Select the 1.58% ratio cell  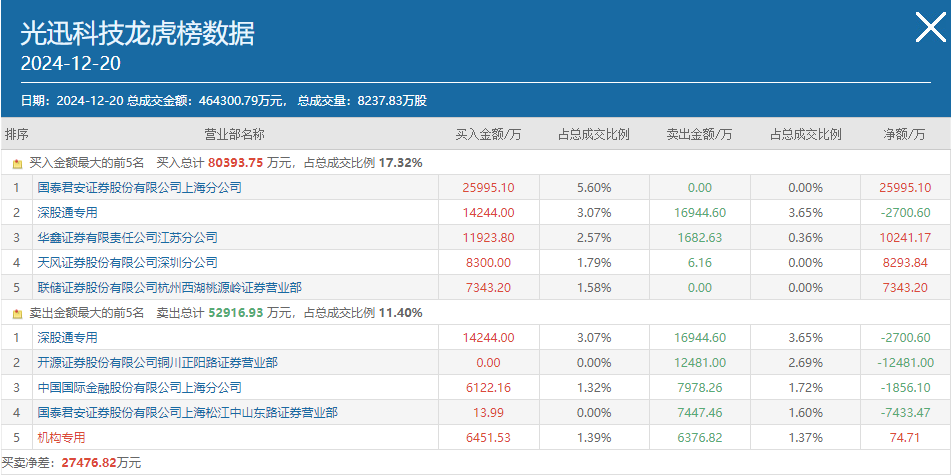coord(594,288)
